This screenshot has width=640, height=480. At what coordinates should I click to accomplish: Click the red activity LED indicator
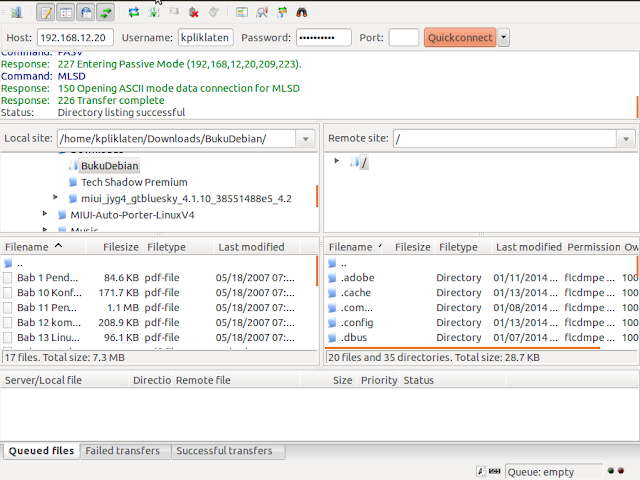tap(621, 471)
